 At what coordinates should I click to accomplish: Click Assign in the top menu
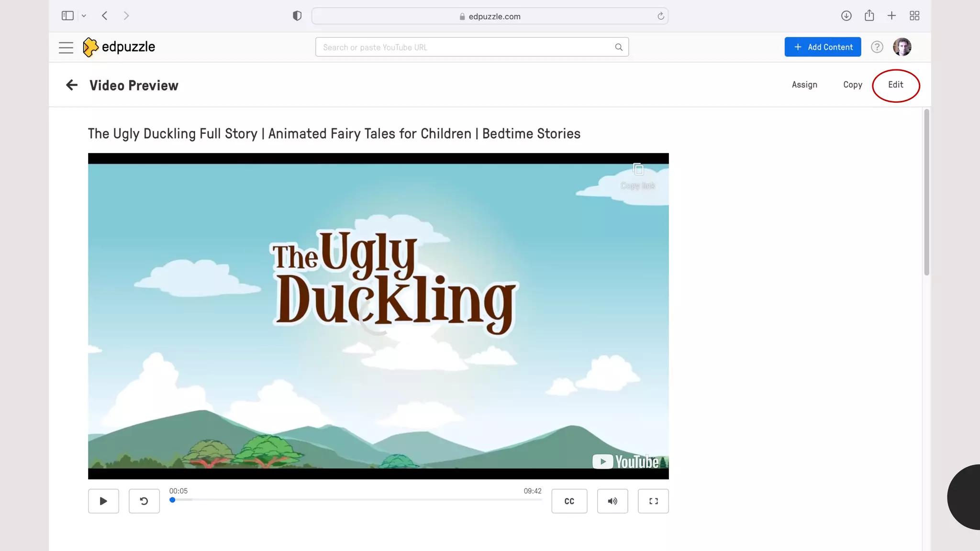804,85
